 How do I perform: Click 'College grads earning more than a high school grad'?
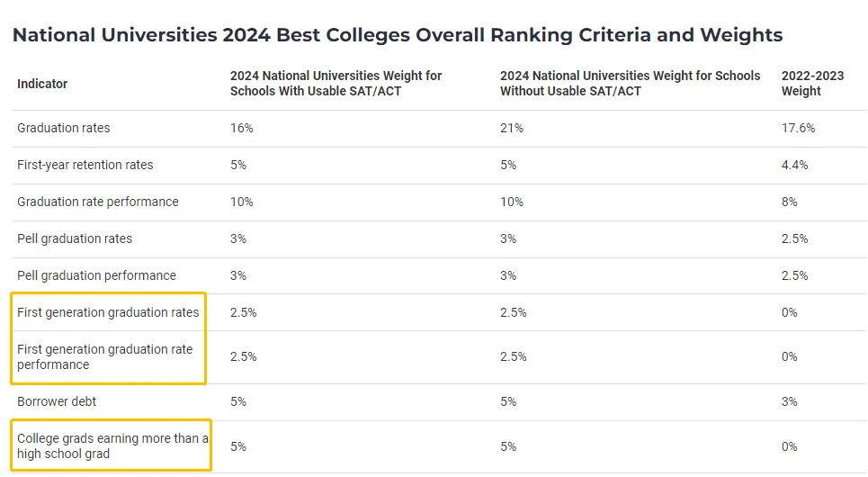(112, 445)
